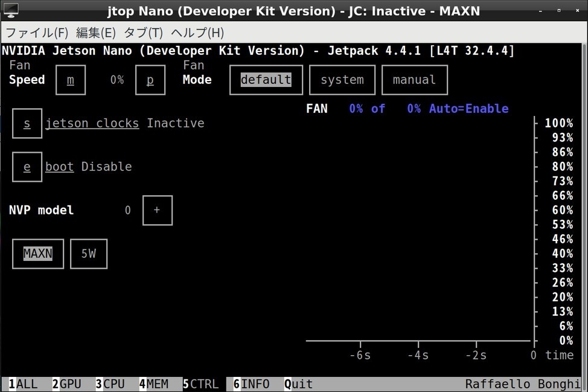Click the Auto=Enable fan status text
Viewport: 588px width, 392px height.
[468, 109]
